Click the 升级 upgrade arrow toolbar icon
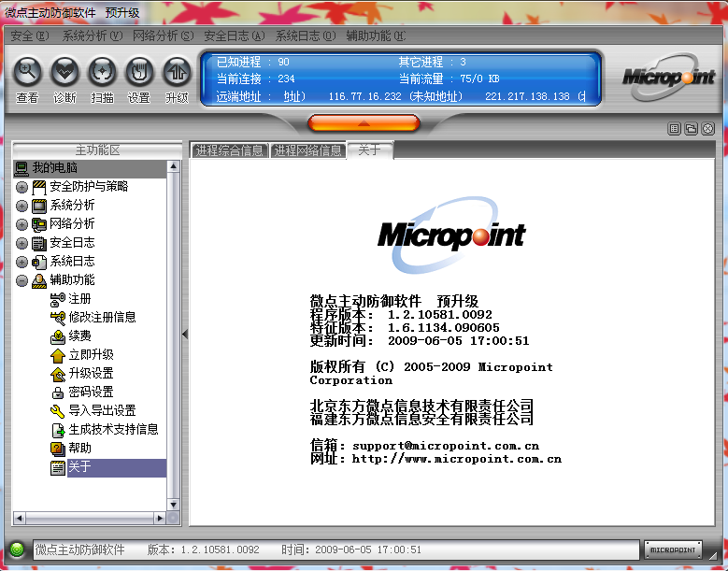 click(177, 71)
